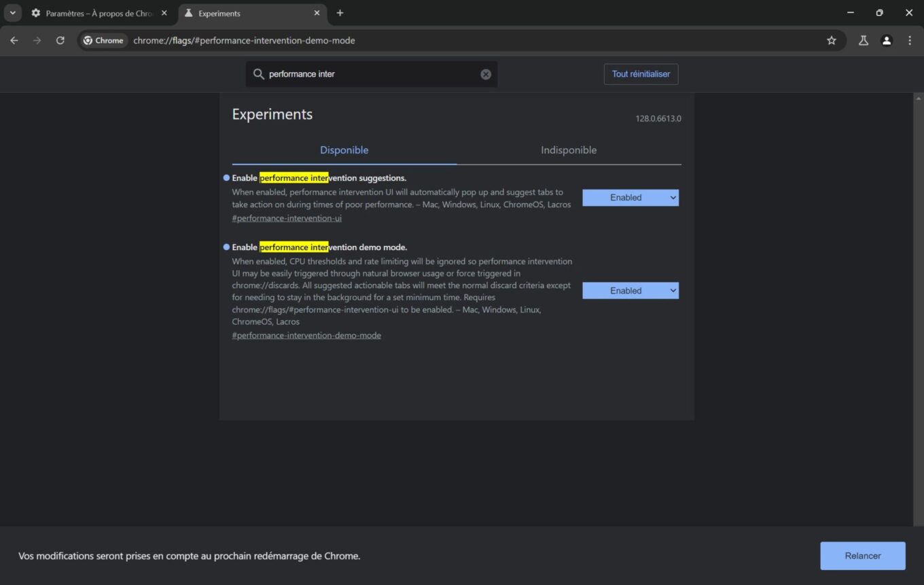Select the Experiments browser tab

click(253, 13)
